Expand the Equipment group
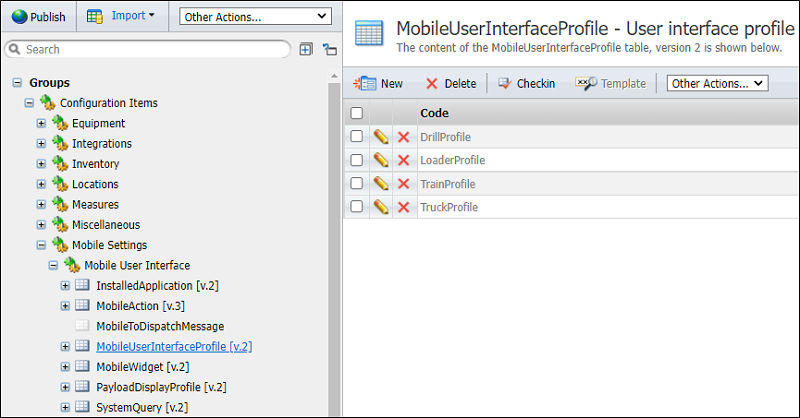800x418 pixels. 41,123
